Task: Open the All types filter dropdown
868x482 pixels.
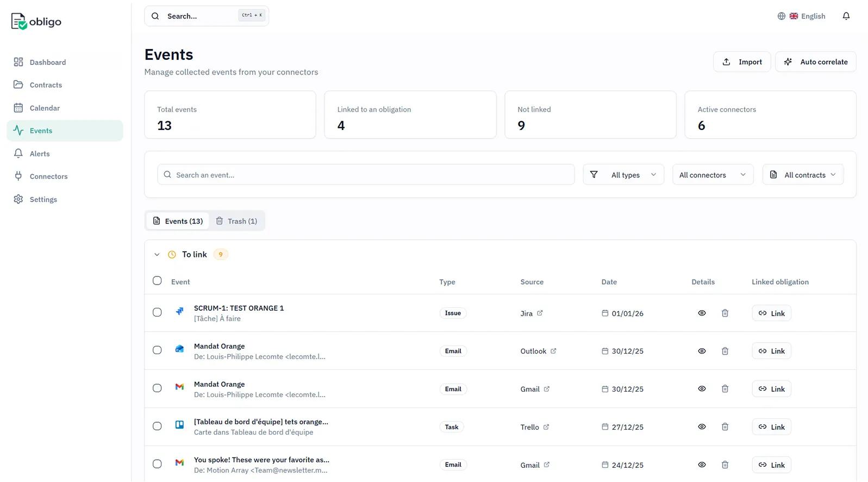Action: [623, 175]
